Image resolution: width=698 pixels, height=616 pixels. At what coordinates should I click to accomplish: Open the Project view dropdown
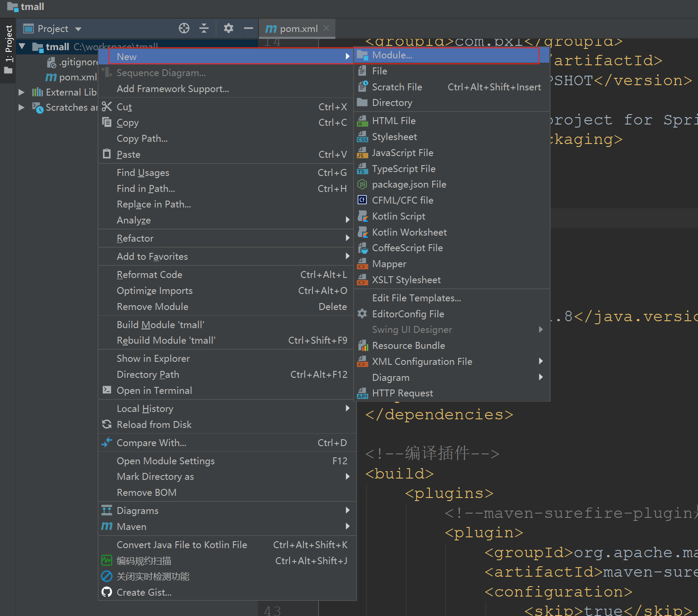point(78,29)
